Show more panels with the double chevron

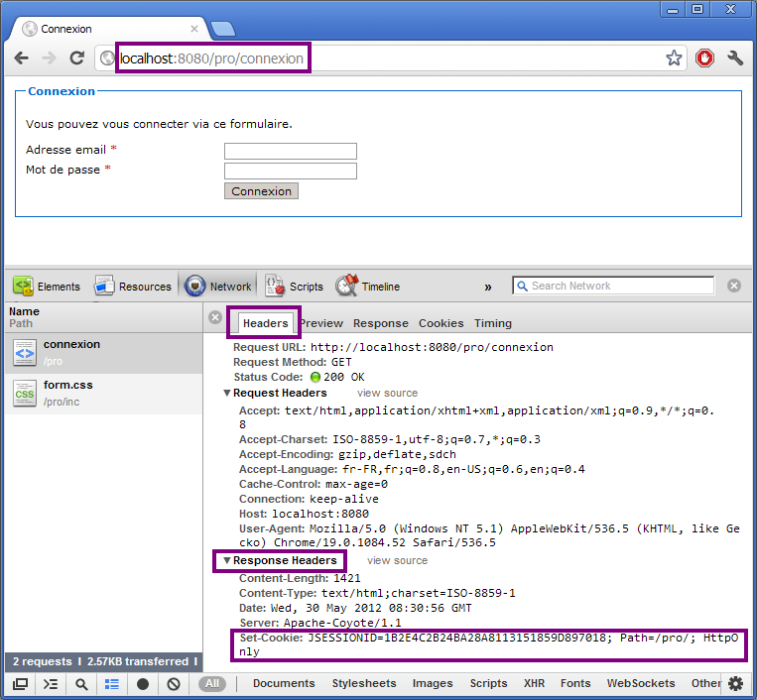[488, 288]
